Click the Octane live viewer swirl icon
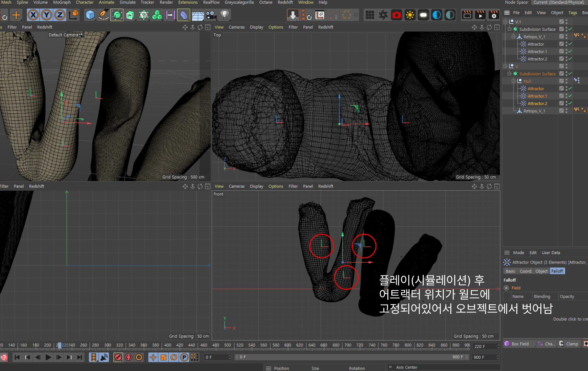588x371 pixels. (x=383, y=15)
